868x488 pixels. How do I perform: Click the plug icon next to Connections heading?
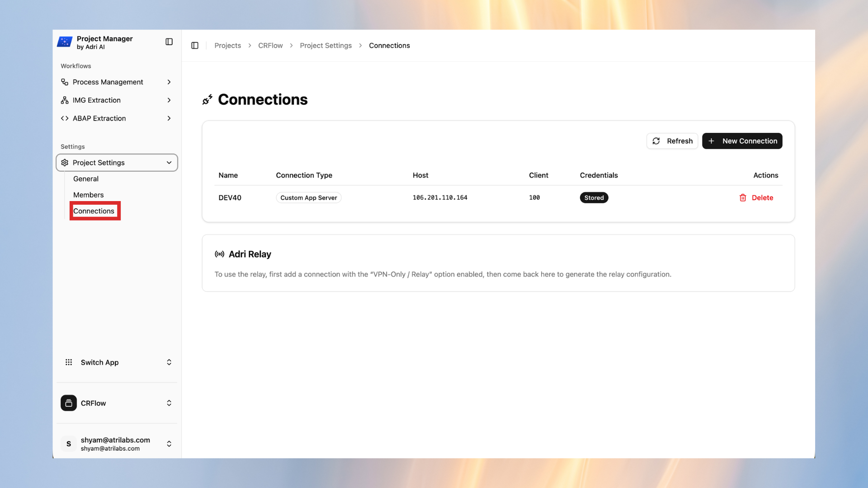point(208,99)
